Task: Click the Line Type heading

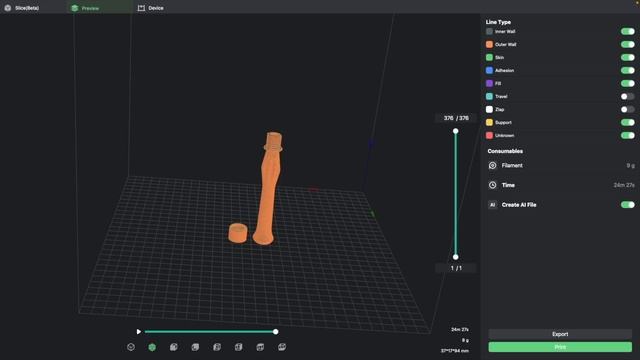Action: point(498,22)
